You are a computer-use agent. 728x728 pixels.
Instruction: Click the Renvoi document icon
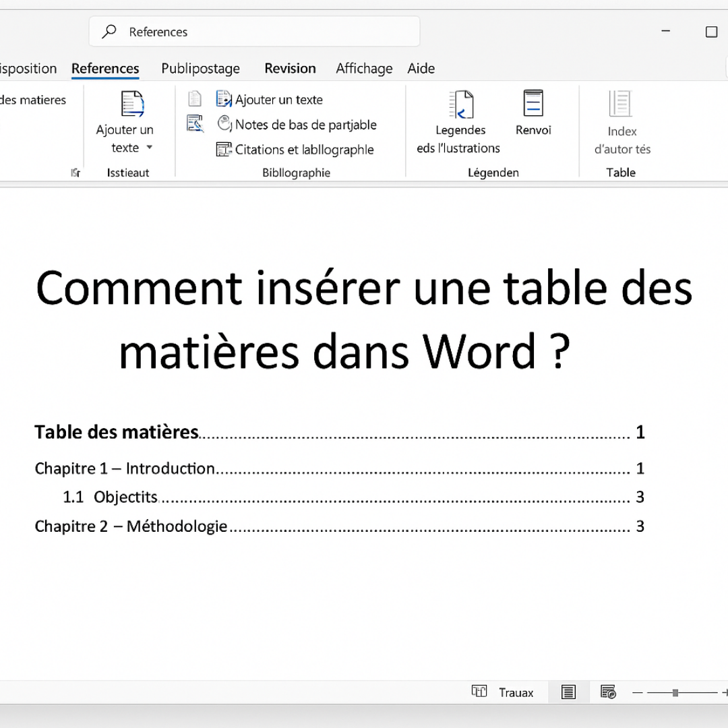coord(533,102)
